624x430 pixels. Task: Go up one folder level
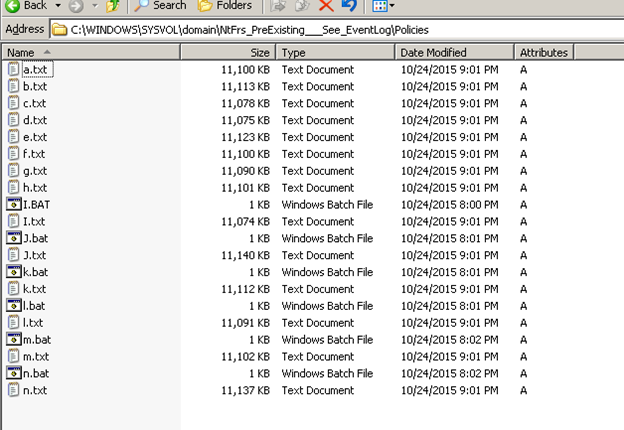pyautogui.click(x=113, y=6)
